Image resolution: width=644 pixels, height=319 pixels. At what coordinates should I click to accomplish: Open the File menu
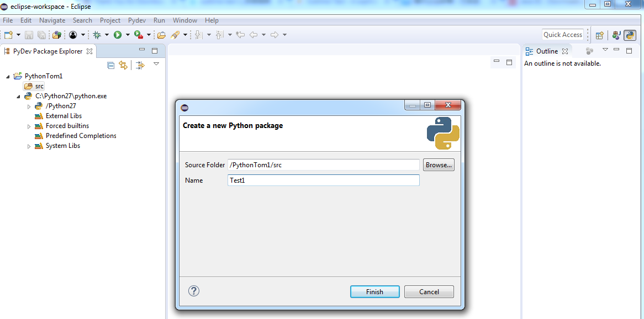pos(7,20)
